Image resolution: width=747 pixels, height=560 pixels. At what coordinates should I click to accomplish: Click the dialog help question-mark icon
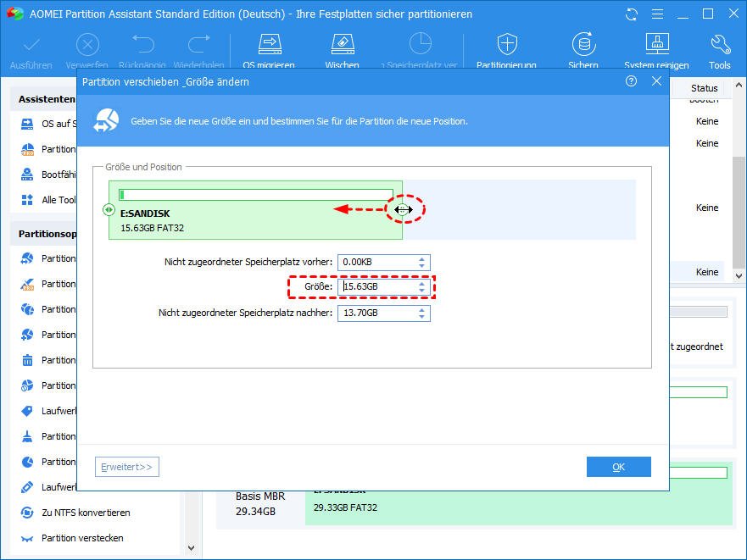pyautogui.click(x=631, y=81)
